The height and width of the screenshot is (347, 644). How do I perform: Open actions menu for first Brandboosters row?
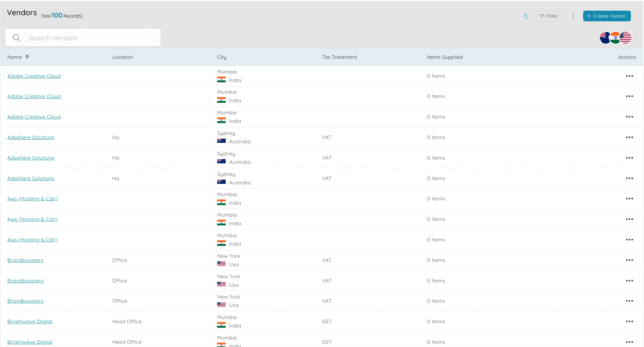click(x=629, y=260)
